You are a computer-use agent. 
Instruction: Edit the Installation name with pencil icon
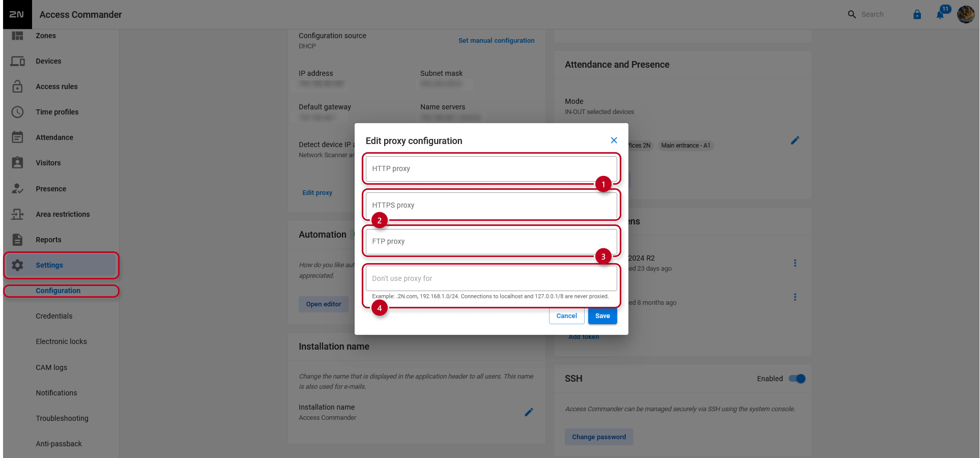coord(529,412)
